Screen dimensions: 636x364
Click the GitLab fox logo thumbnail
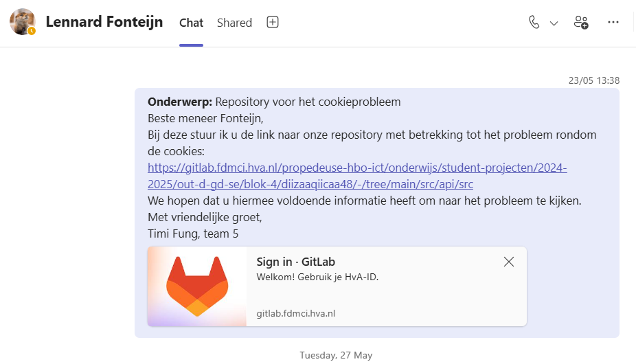tap(197, 286)
